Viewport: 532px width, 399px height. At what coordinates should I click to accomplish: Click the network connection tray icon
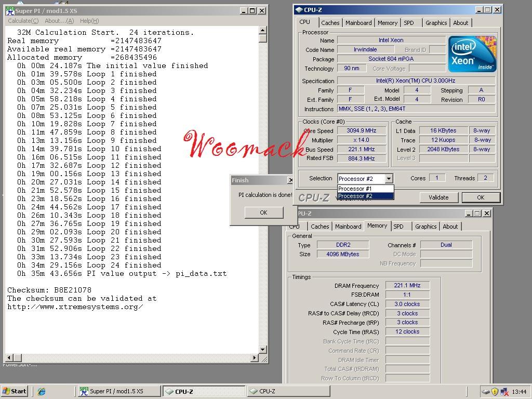coord(504,392)
